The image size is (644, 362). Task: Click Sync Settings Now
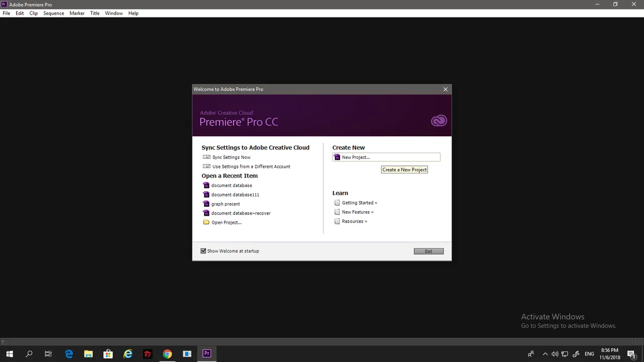click(231, 157)
